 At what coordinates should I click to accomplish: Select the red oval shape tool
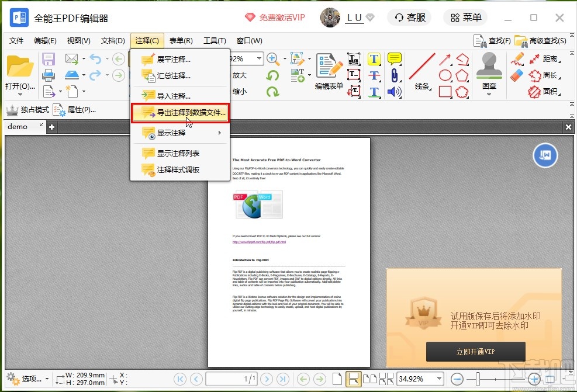click(445, 75)
